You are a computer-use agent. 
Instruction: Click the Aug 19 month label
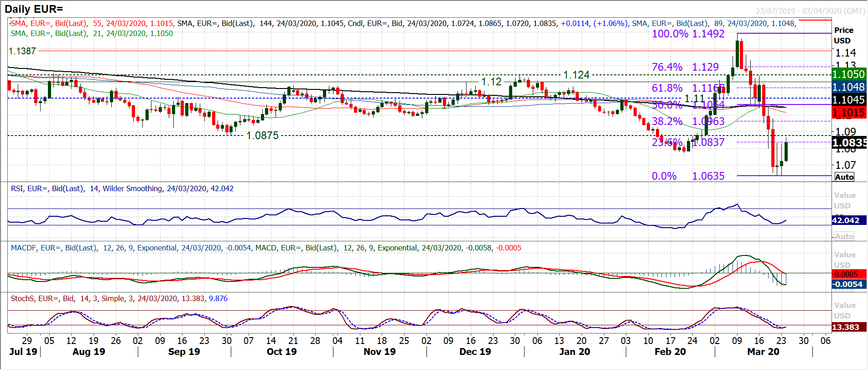coord(88,352)
